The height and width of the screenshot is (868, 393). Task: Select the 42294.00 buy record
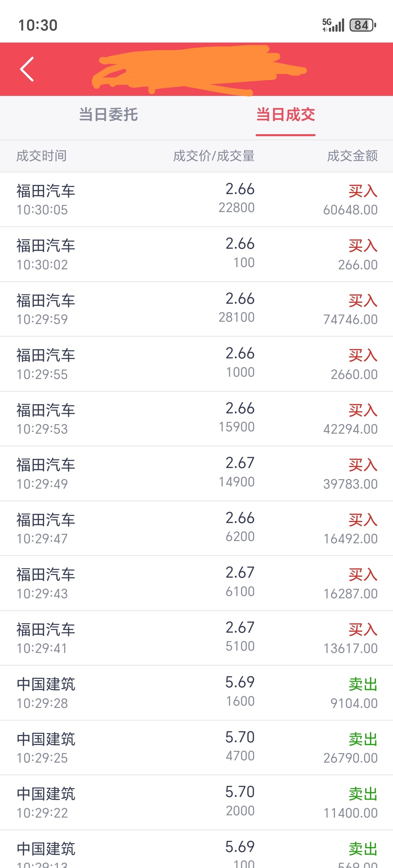pyautogui.click(x=196, y=419)
